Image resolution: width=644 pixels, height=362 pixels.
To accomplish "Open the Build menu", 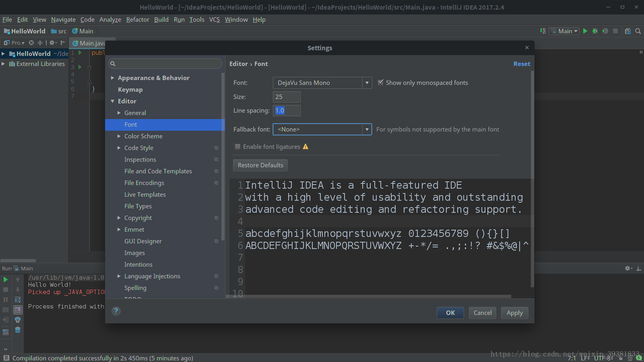I will 161,19.
